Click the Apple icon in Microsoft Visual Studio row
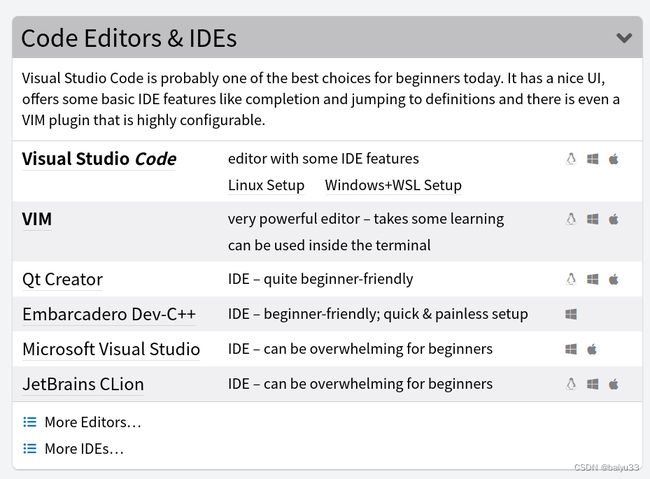The image size is (650, 479). (592, 349)
